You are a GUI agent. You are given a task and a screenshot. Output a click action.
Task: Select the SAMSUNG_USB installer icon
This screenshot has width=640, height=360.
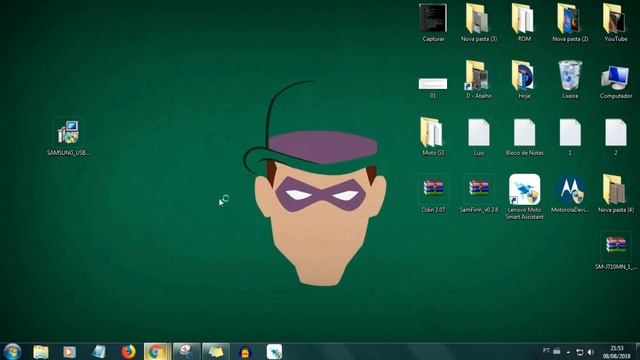coord(68,137)
